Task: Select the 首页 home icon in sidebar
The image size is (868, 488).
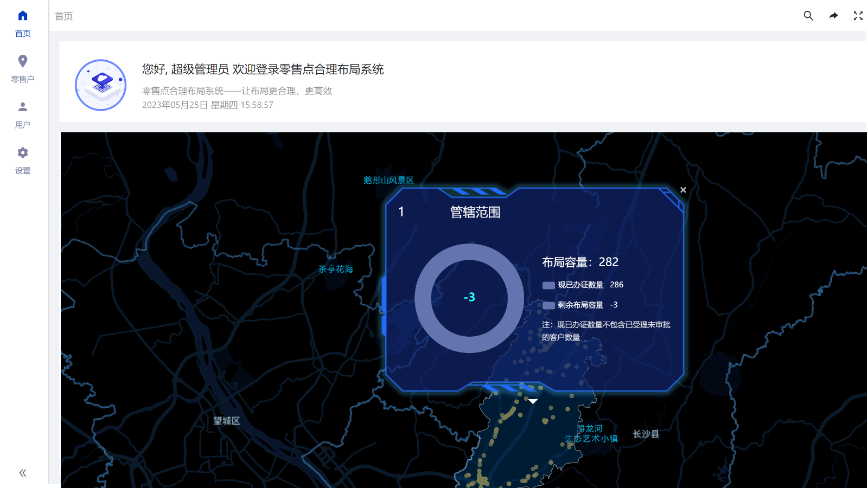Action: pyautogui.click(x=22, y=15)
